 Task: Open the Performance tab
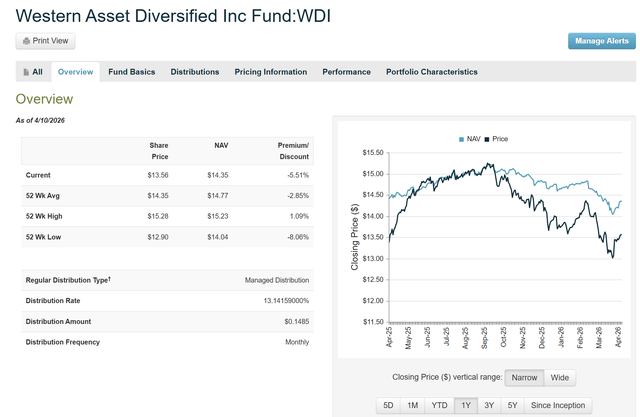[x=347, y=72]
